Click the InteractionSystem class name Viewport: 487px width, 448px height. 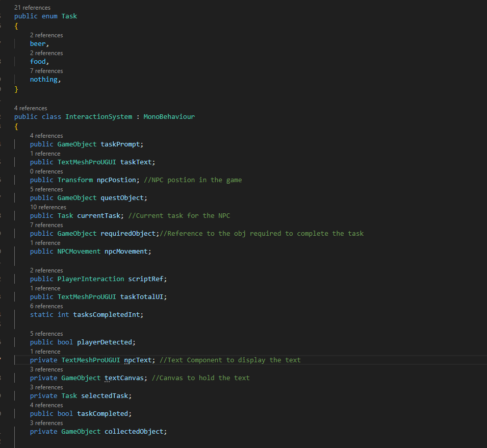click(99, 117)
